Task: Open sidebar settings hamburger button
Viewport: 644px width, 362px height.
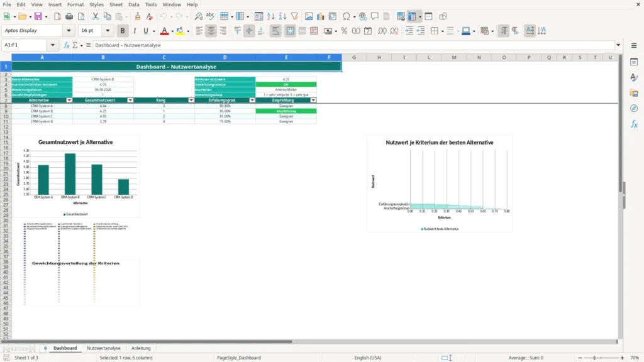Action: tap(634, 45)
